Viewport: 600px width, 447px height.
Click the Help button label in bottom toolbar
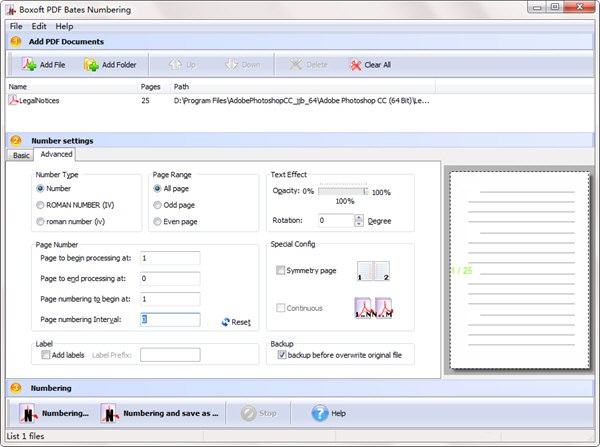[x=339, y=413]
